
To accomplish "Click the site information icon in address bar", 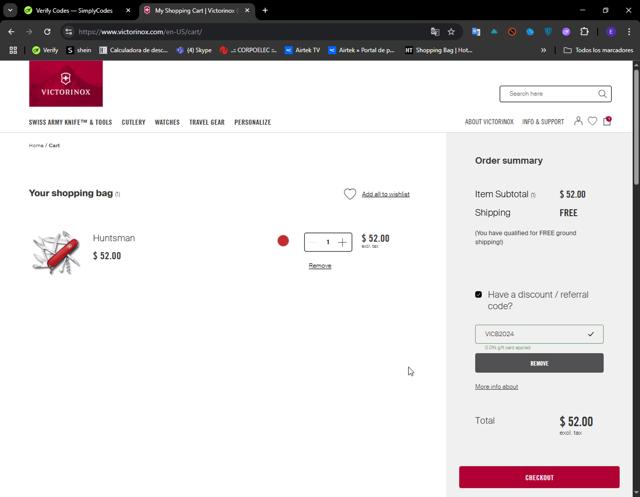I will click(x=69, y=32).
